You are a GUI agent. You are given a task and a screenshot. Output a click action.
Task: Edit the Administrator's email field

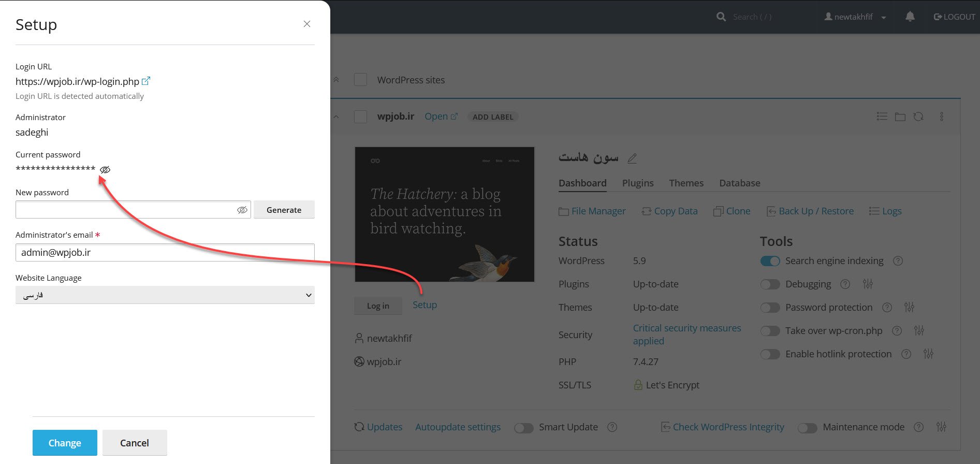(165, 252)
